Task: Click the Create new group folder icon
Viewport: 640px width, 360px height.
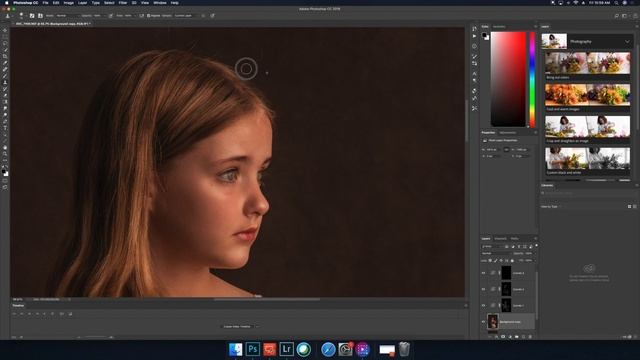Action: 516,337
